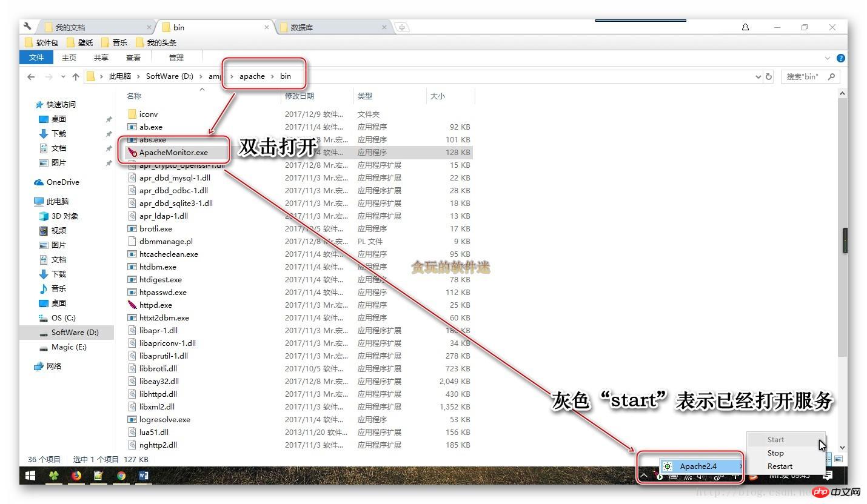Open the wrench settings icon in tab bar

tap(27, 27)
